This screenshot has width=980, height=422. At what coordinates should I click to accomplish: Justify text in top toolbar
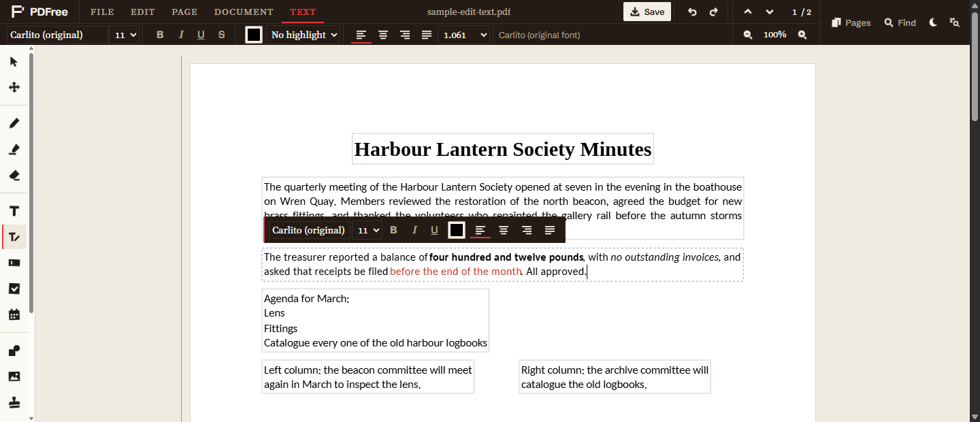[427, 35]
